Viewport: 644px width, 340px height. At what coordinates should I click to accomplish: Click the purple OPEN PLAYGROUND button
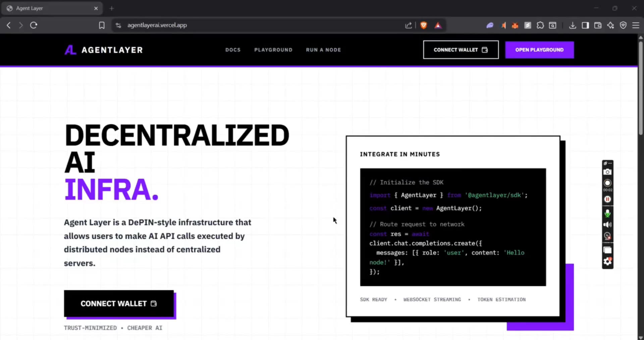(539, 50)
